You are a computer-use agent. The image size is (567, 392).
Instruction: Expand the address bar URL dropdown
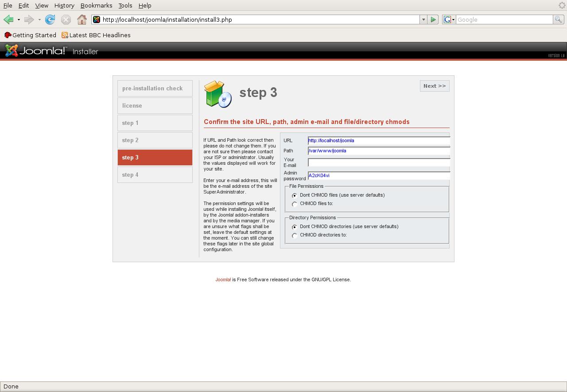tap(423, 19)
